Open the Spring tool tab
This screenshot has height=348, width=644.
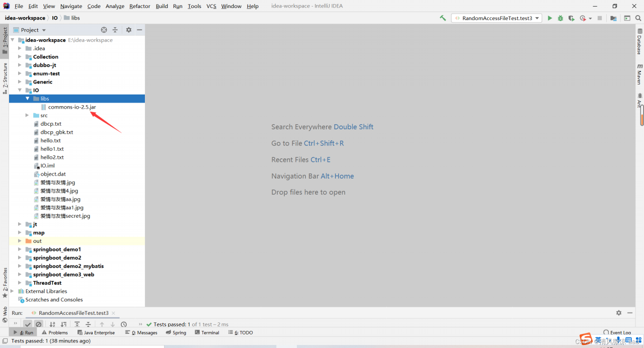pos(176,332)
